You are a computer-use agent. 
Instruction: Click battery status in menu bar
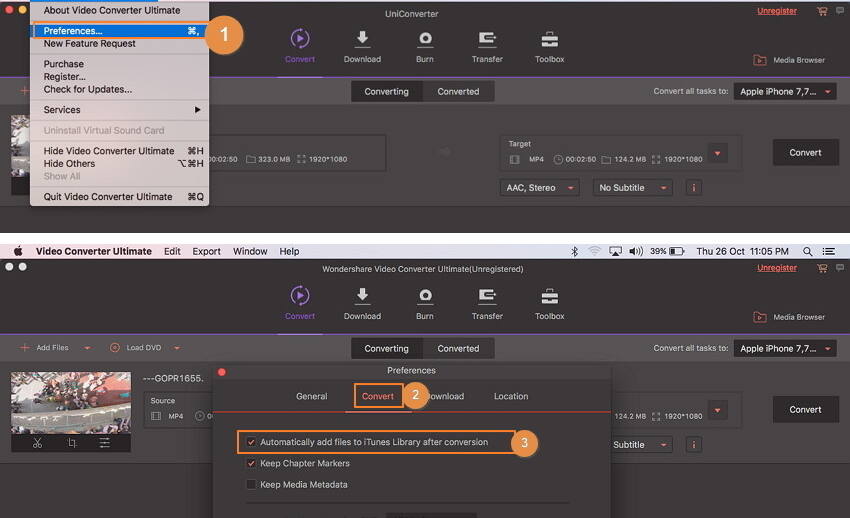pos(667,251)
